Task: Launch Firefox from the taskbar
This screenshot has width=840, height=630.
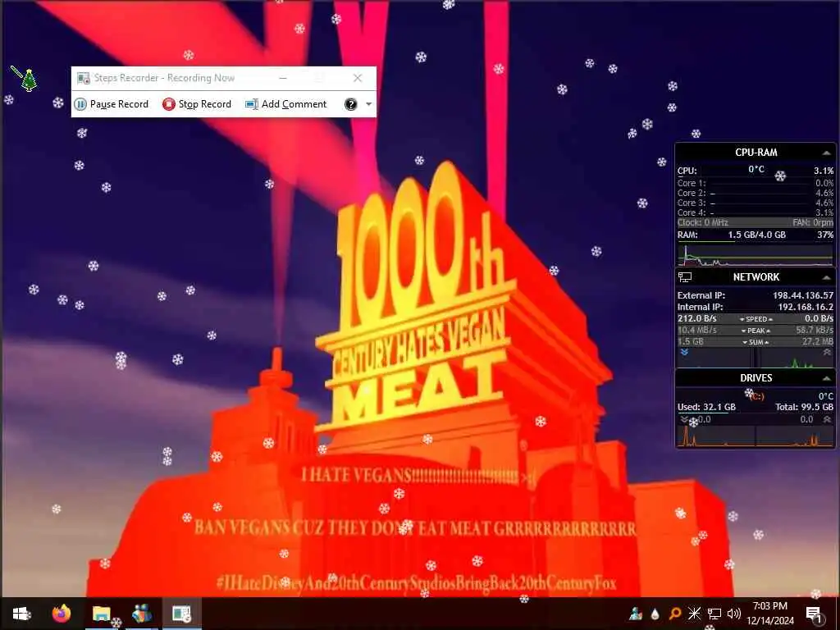Action: (x=61, y=614)
